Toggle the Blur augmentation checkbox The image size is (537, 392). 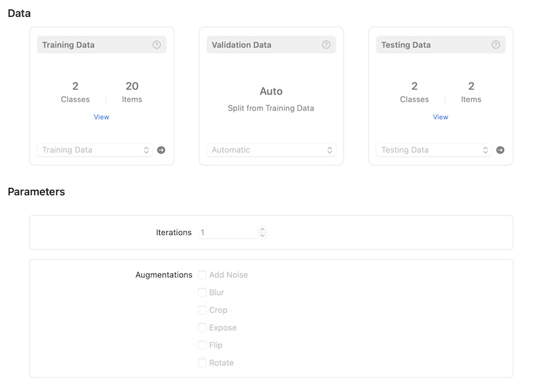(x=202, y=292)
